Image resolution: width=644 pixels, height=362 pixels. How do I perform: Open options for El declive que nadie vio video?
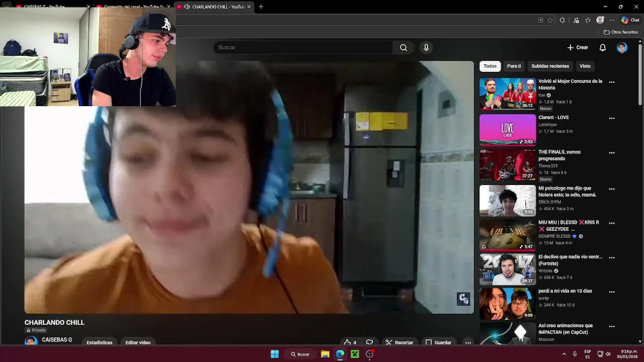(612, 257)
